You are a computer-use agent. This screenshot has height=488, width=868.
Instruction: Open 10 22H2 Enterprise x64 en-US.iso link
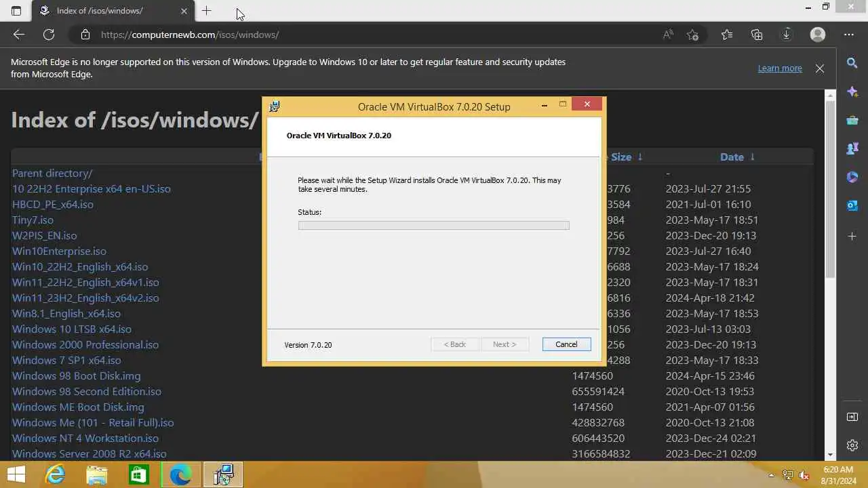point(92,188)
